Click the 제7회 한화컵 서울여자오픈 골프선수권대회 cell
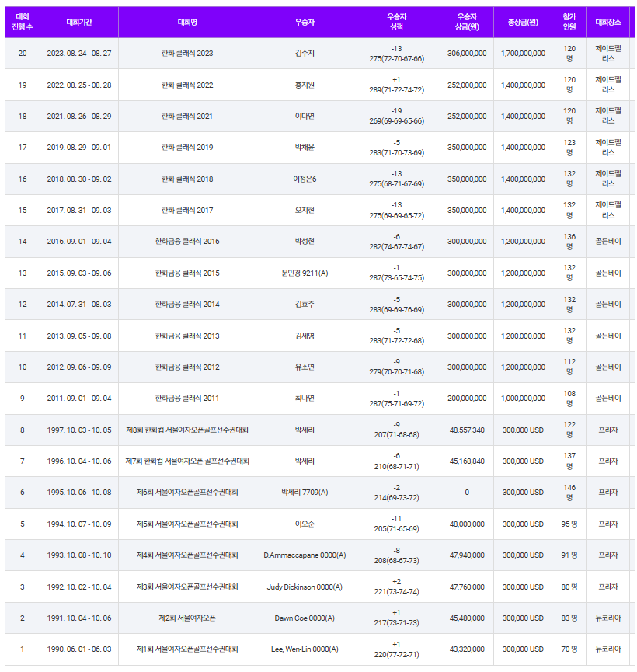The width and height of the screenshot is (637, 672). coord(187,461)
